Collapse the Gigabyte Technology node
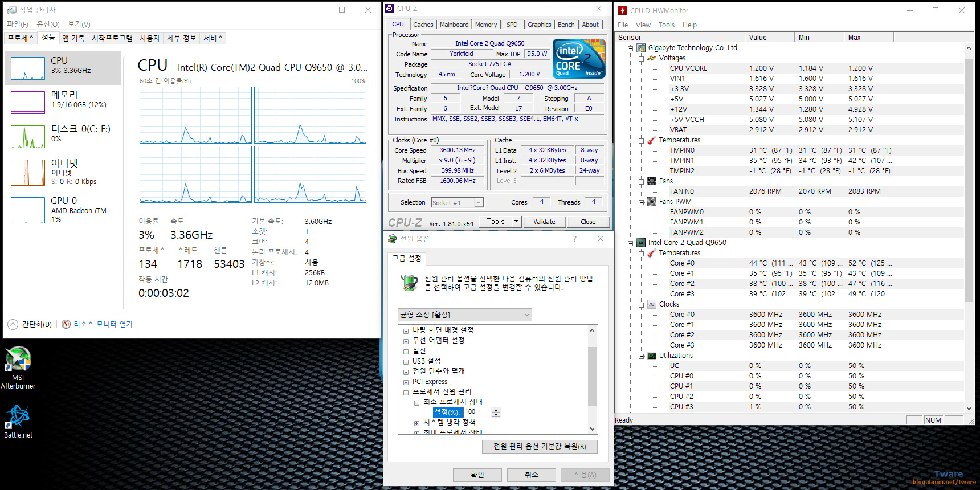Screen dimensions: 980x490 (631, 48)
